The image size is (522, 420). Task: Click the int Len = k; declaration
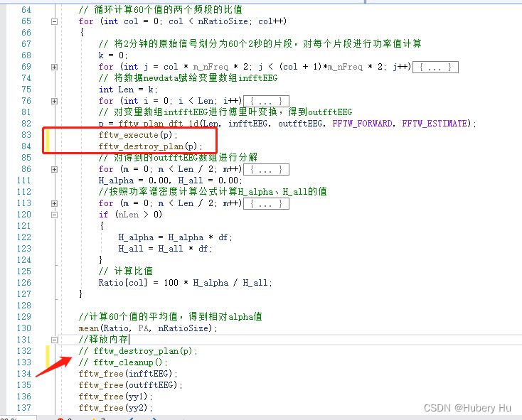coord(128,90)
